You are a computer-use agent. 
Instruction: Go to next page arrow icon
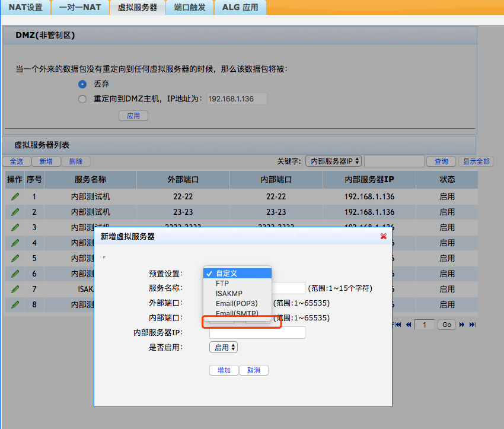point(462,325)
